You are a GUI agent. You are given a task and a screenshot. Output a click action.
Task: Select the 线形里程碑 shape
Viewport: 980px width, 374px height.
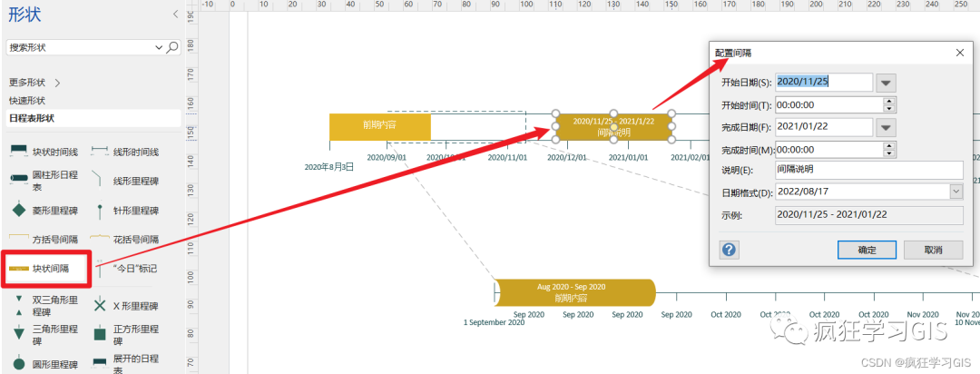click(125, 181)
